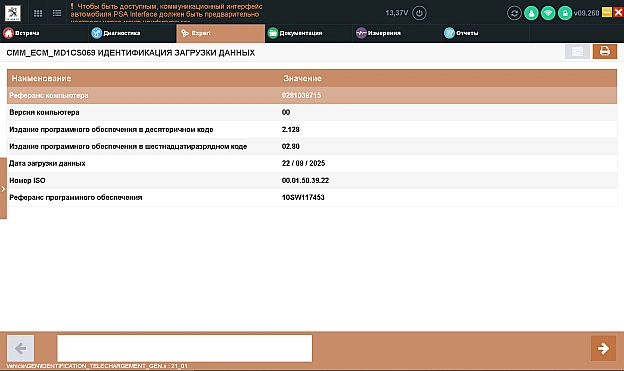624x371 pixels.
Task: Click the version label v09.268
Action: pos(587,13)
